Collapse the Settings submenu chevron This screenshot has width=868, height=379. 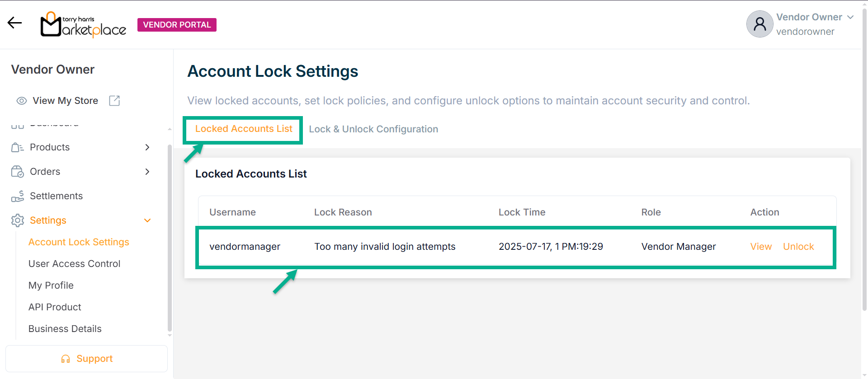click(147, 220)
